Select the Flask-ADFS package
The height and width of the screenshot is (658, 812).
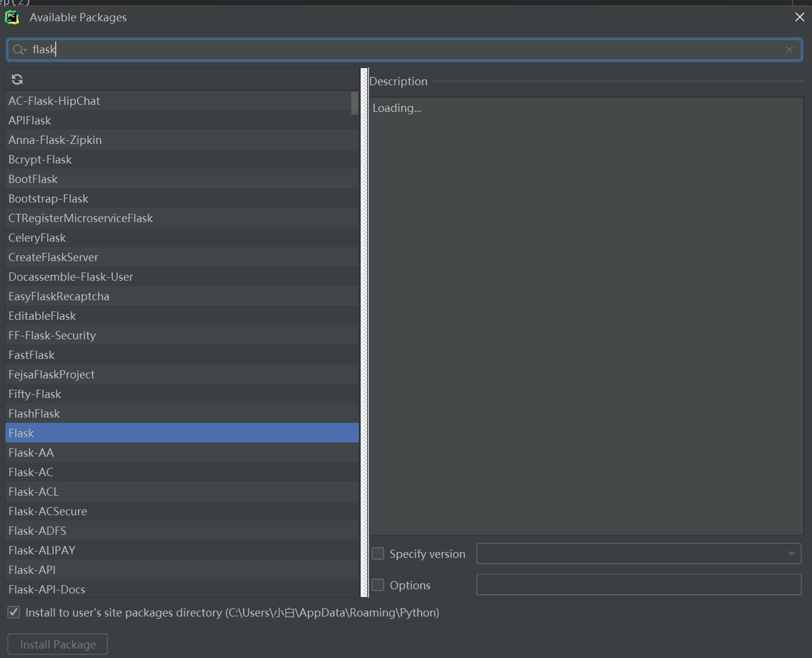[182, 531]
